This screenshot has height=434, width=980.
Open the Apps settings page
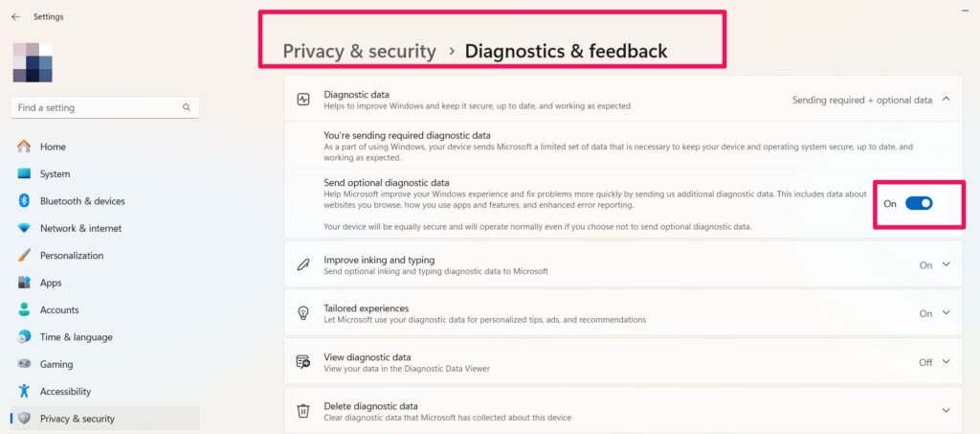(51, 283)
